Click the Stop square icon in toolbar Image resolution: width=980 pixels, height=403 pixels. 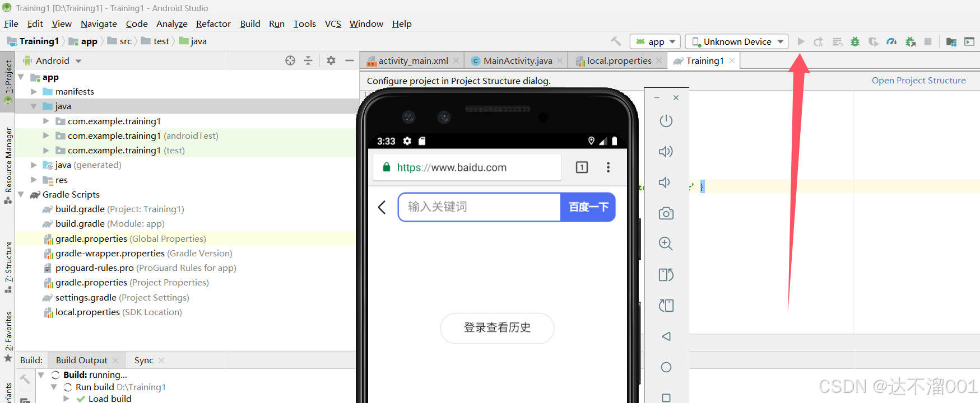pos(928,41)
